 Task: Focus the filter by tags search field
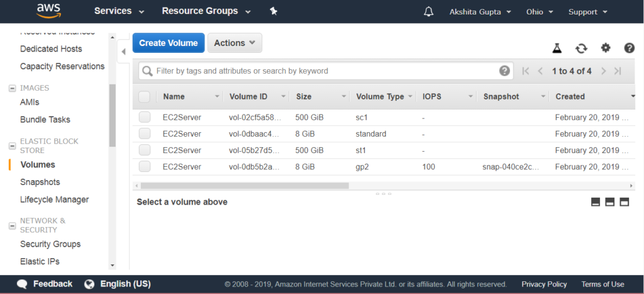(326, 71)
